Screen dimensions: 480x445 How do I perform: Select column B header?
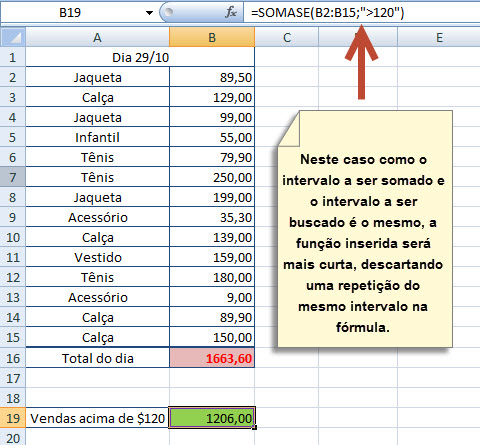tap(212, 37)
